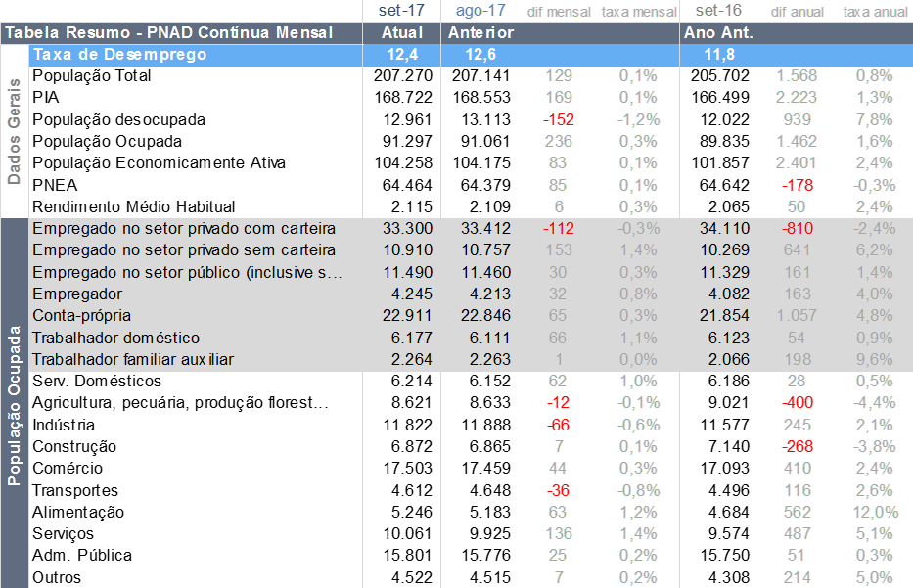Screen dimensions: 913x588
Task: Select Serviços current value 10.061
Action: (408, 534)
